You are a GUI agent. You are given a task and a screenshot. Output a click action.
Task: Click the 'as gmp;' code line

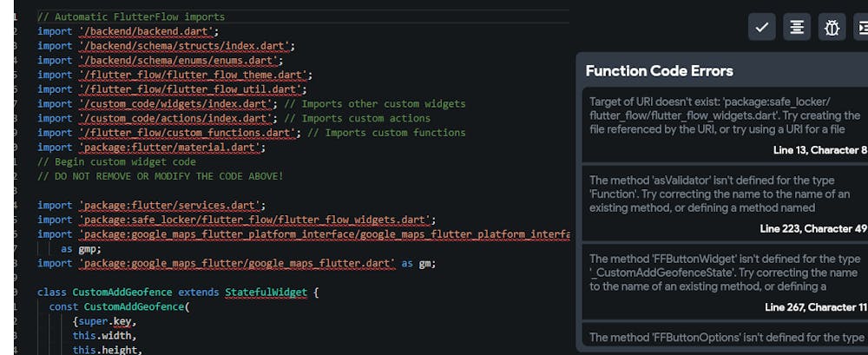coord(82,248)
